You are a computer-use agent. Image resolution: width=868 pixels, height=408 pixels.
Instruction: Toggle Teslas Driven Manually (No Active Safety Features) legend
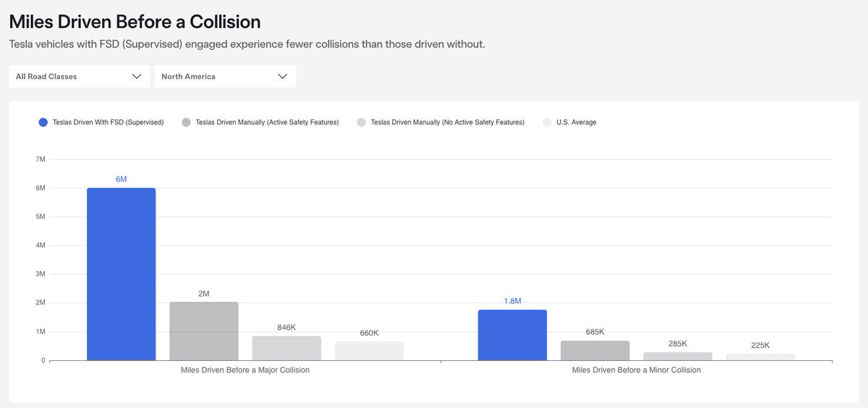[441, 122]
